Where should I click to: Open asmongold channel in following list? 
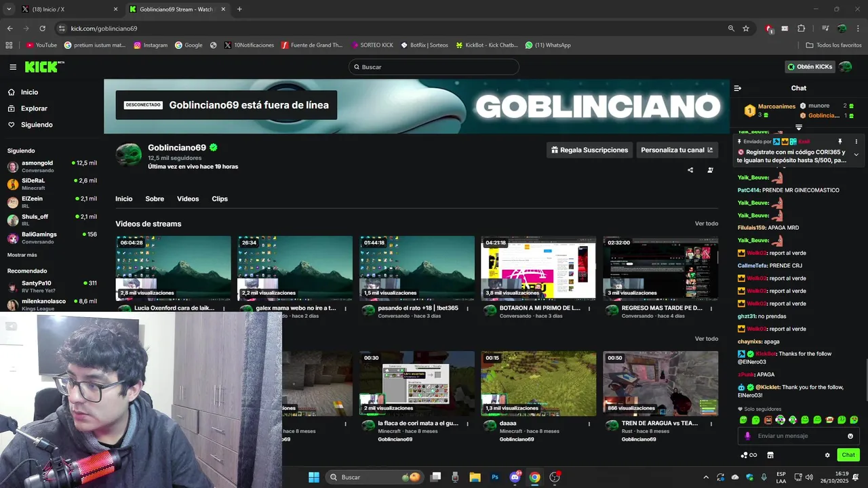(x=52, y=166)
